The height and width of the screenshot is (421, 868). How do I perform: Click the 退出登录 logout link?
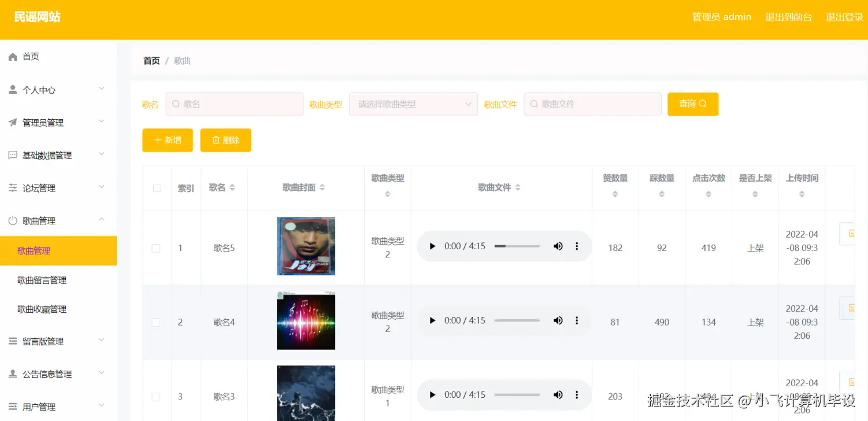tap(844, 17)
